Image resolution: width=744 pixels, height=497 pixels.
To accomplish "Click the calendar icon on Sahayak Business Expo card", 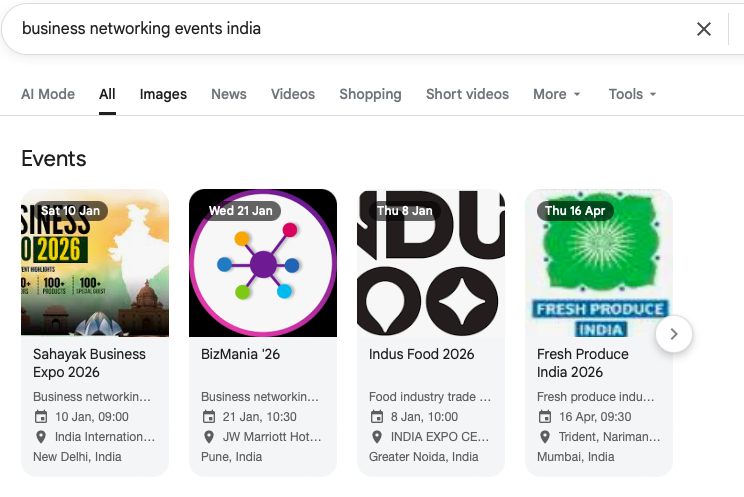I will tap(41, 417).
